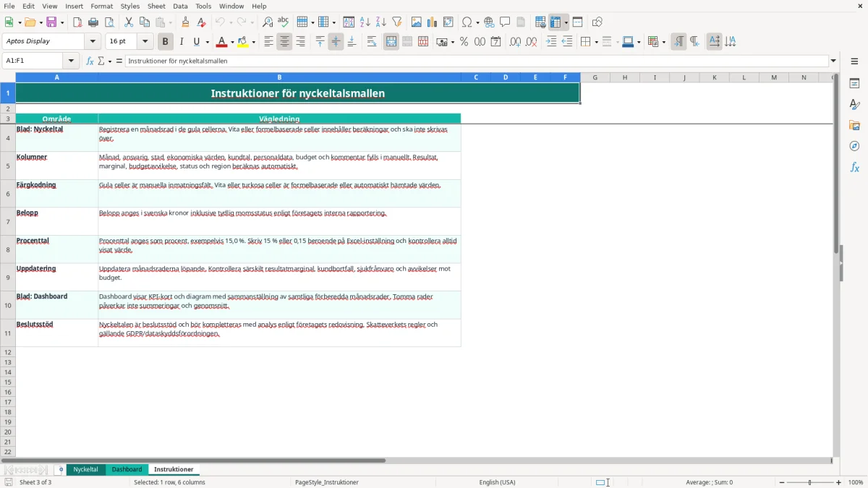
Task: Click the Format as Percent icon
Action: pyautogui.click(x=464, y=42)
